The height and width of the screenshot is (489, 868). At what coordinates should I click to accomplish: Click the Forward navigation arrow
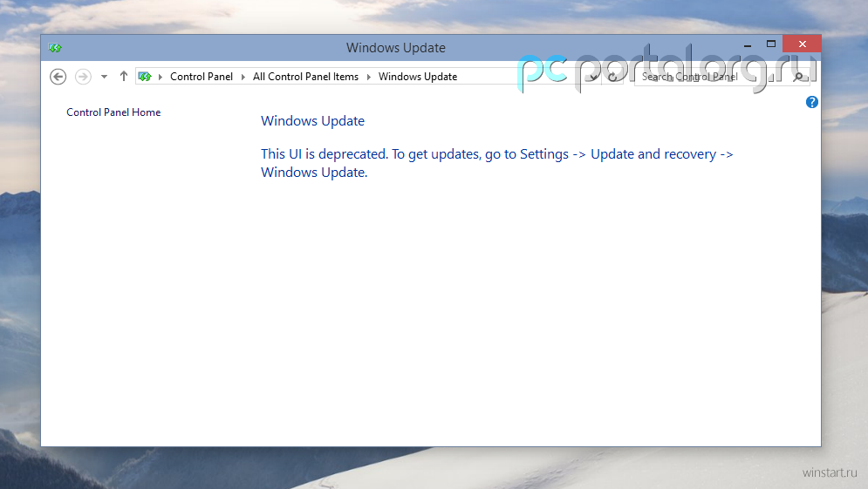(x=83, y=77)
